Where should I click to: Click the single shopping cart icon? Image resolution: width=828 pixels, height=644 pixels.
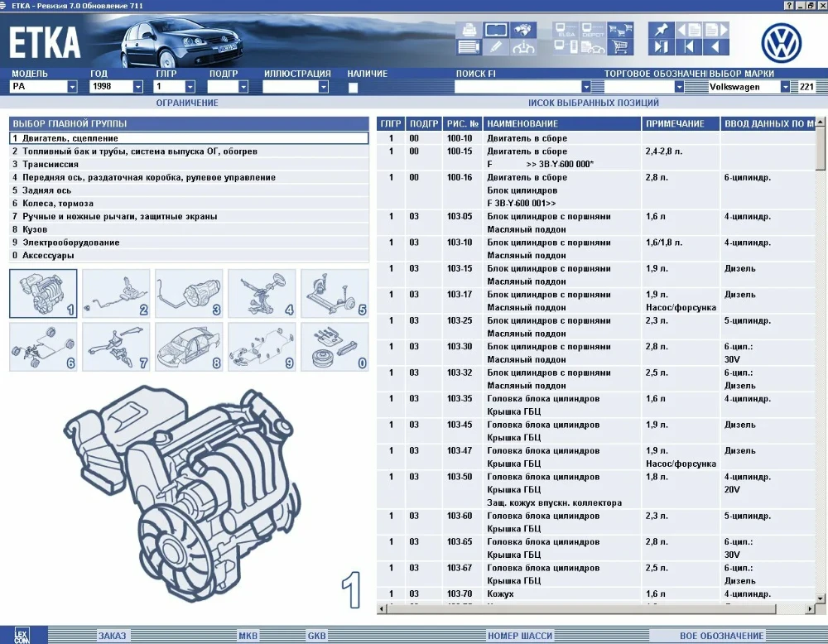620,47
